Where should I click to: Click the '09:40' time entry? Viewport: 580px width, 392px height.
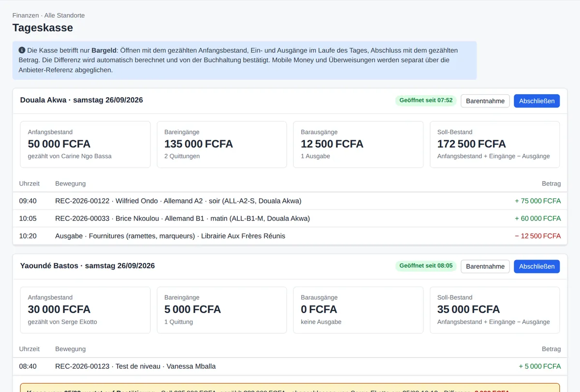point(28,201)
